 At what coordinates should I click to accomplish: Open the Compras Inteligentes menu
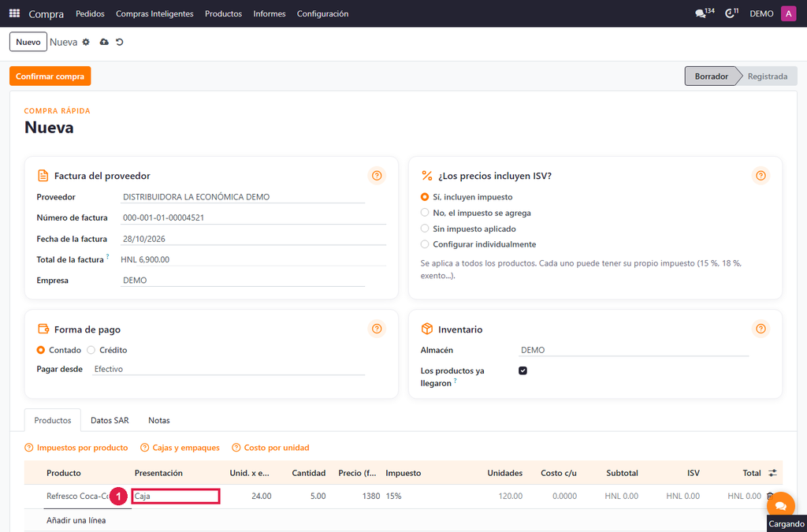[x=154, y=13]
